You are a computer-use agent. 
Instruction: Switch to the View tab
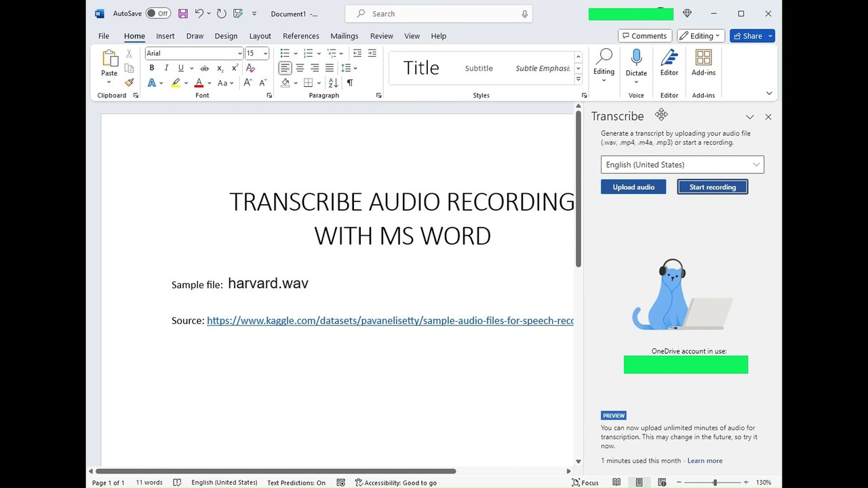click(412, 36)
